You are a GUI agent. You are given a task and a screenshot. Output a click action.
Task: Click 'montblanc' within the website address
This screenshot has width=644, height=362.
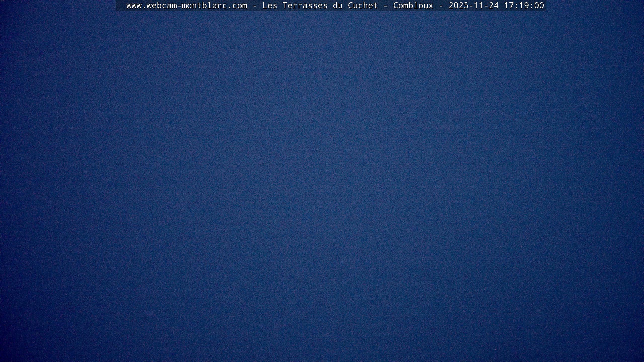click(x=204, y=6)
